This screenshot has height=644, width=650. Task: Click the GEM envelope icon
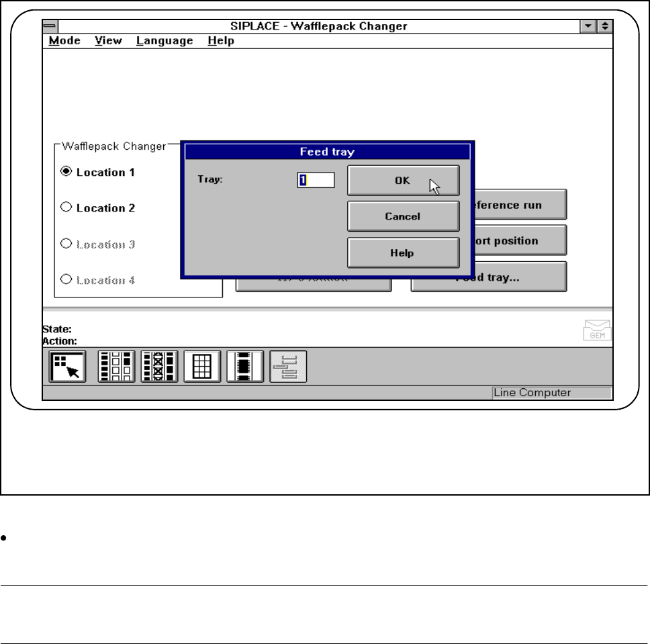(x=598, y=330)
